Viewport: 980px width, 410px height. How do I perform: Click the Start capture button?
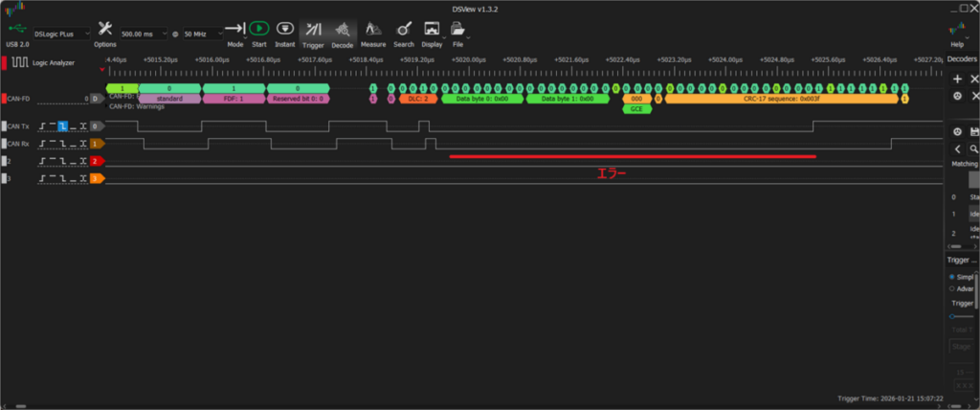258,29
